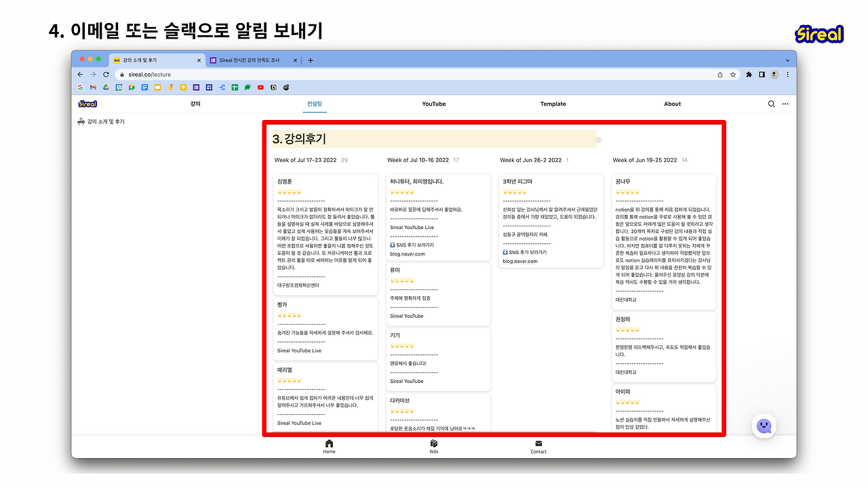Open the Google Drive bookmark
The image size is (868, 488).
[x=106, y=87]
